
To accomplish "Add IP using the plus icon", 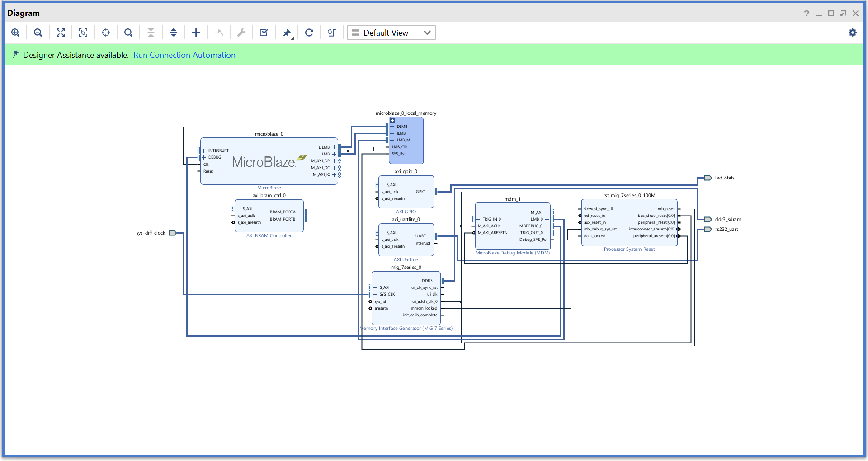I will (x=196, y=33).
